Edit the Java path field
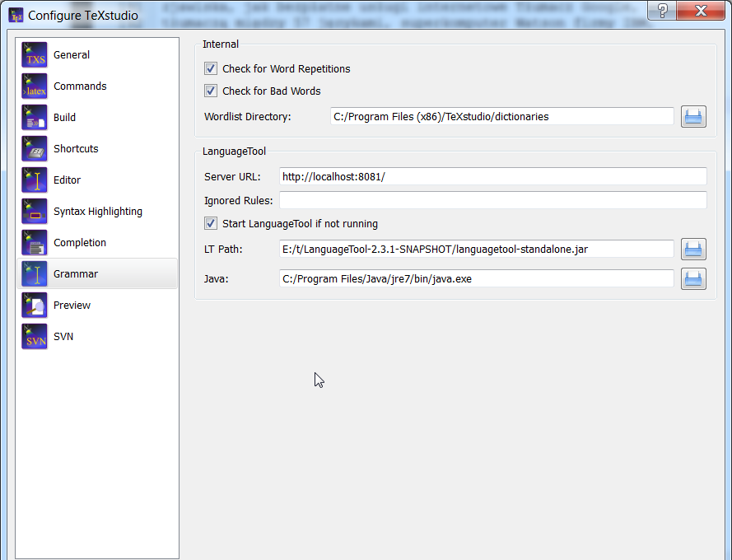This screenshot has width=732, height=560. tap(476, 279)
